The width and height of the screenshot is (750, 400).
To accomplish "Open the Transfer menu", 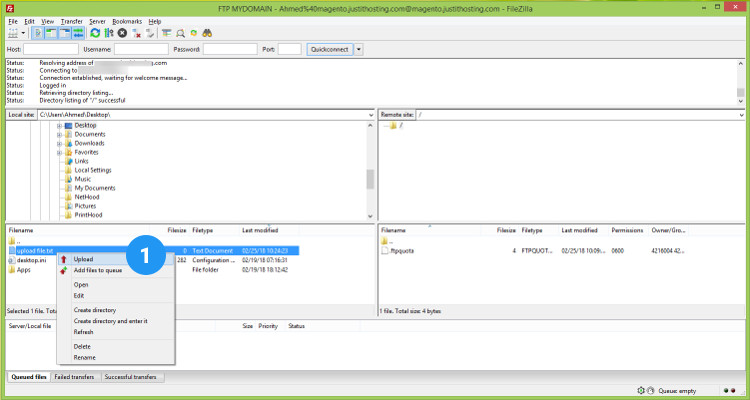I will [72, 22].
